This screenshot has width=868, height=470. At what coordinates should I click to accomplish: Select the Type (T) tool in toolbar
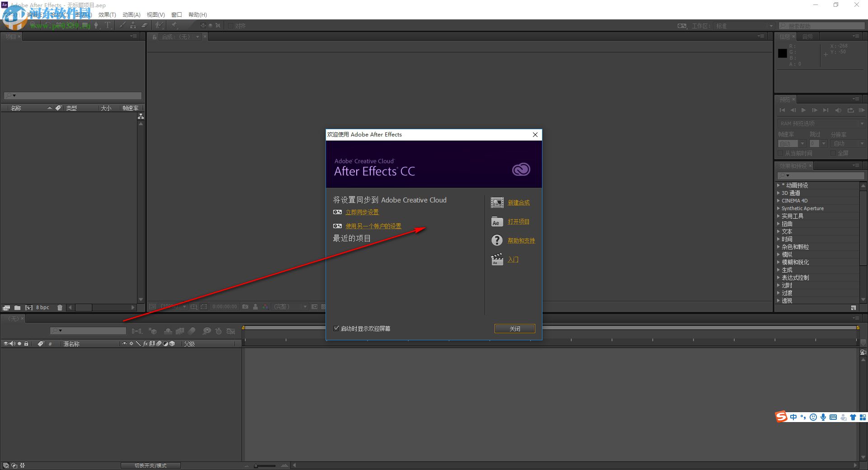108,25
